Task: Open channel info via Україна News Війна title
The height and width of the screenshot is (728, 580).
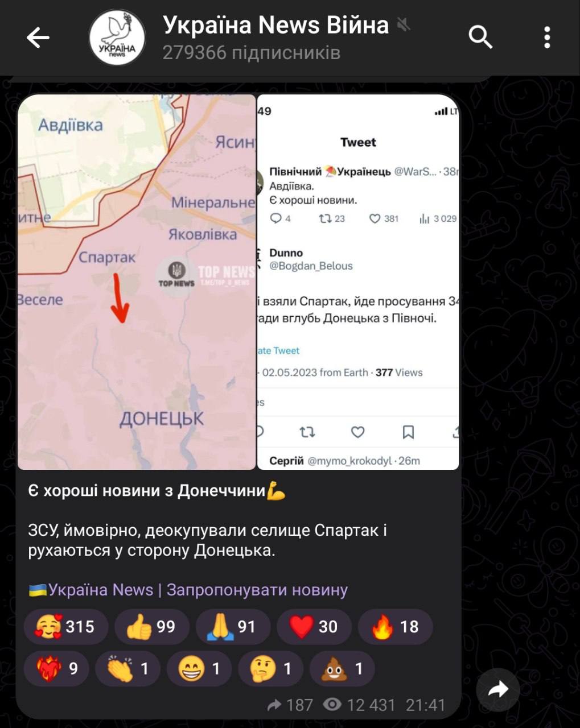Action: pyautogui.click(x=275, y=25)
